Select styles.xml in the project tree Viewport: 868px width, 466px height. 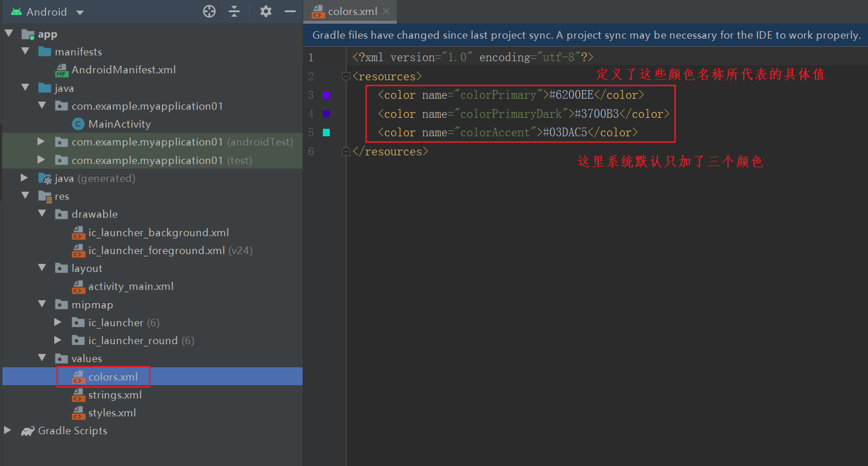112,413
